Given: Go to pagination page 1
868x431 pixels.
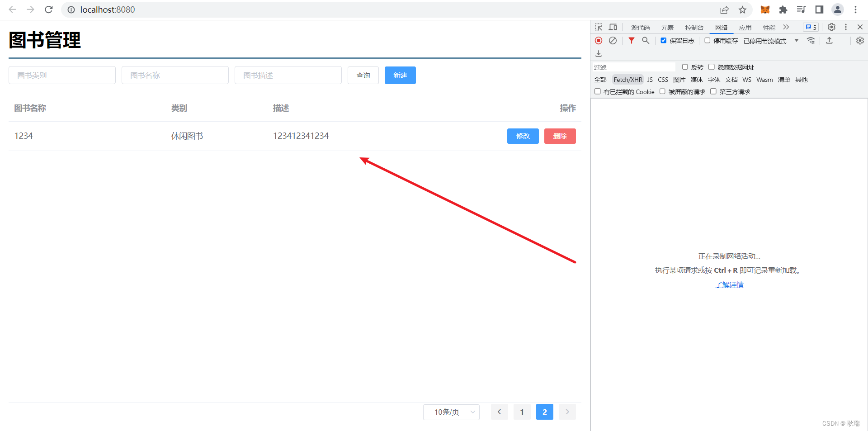Looking at the screenshot, I should (x=522, y=412).
